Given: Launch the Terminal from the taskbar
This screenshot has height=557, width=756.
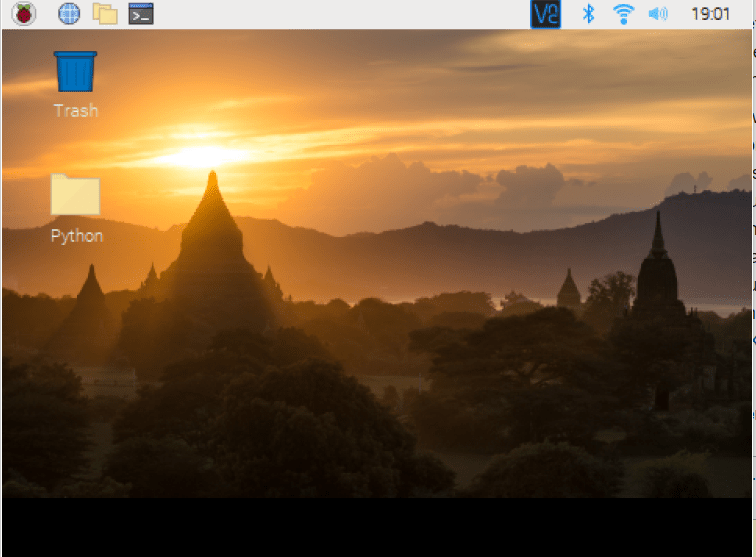Looking at the screenshot, I should [x=141, y=14].
